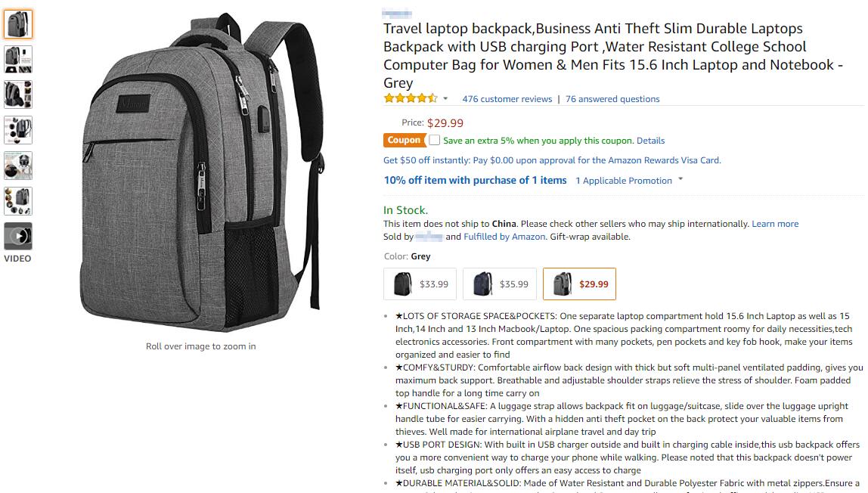The height and width of the screenshot is (493, 868).
Task: Choose the grey backpack $29.99 swatch
Action: (580, 284)
